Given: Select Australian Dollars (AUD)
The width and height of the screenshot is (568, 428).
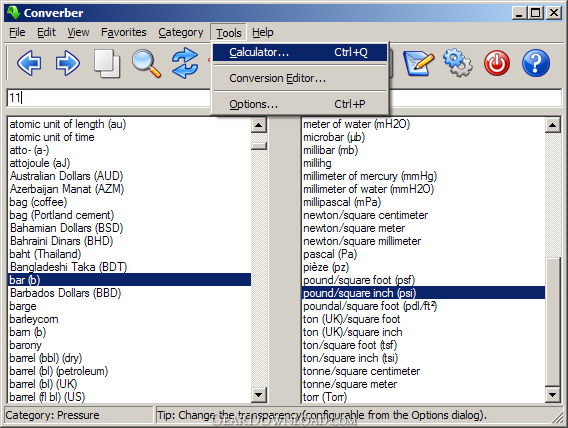Looking at the screenshot, I should pos(66,176).
